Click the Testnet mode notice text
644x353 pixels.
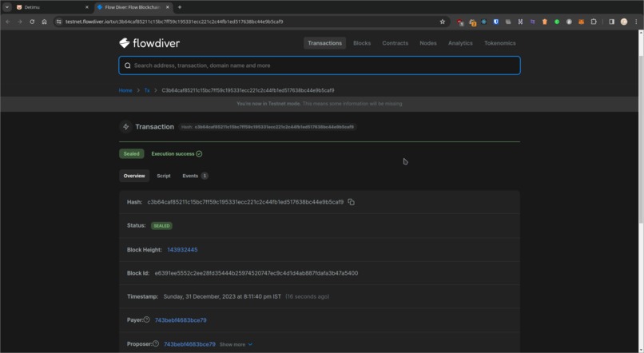point(320,104)
